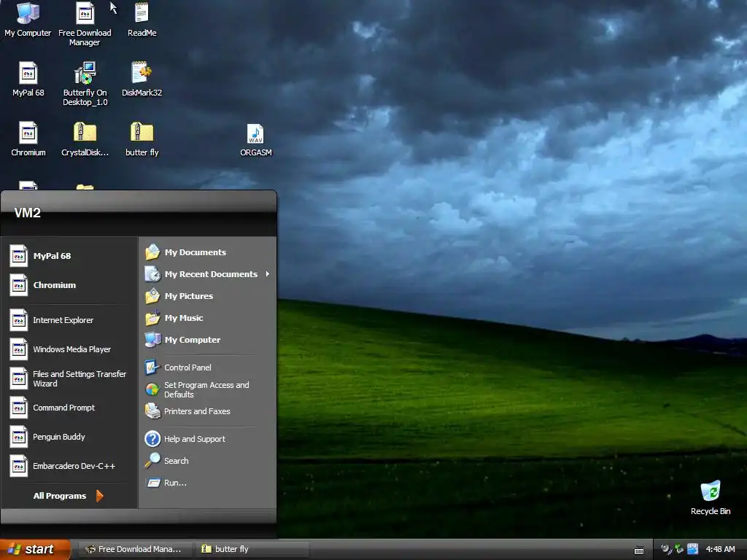Click the first system tray icon
This screenshot has height=560, width=747.
(x=666, y=549)
